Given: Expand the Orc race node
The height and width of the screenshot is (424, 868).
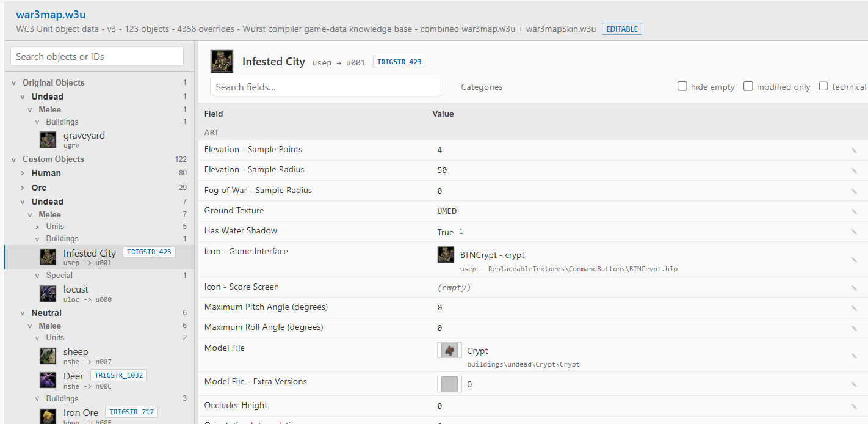Looking at the screenshot, I should point(23,188).
